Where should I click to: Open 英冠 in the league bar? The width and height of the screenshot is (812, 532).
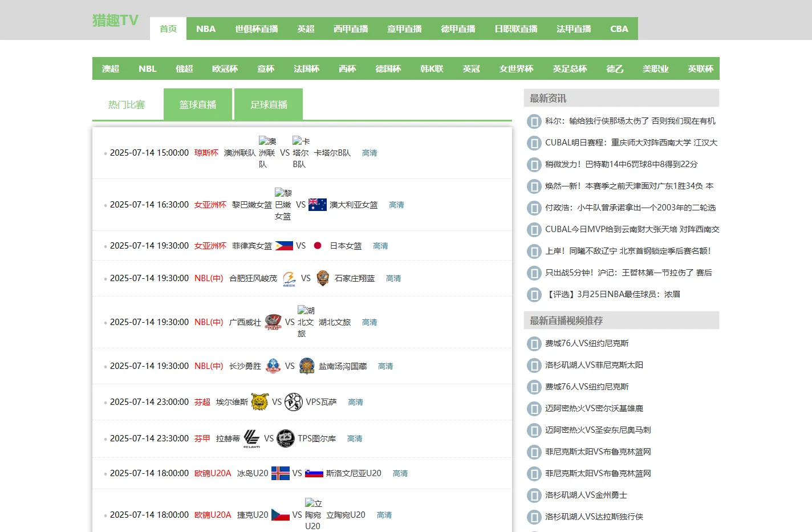pos(471,68)
